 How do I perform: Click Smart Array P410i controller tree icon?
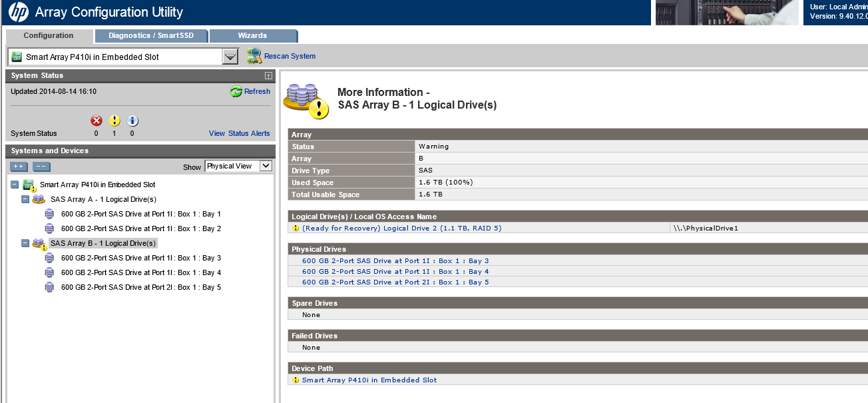(29, 185)
